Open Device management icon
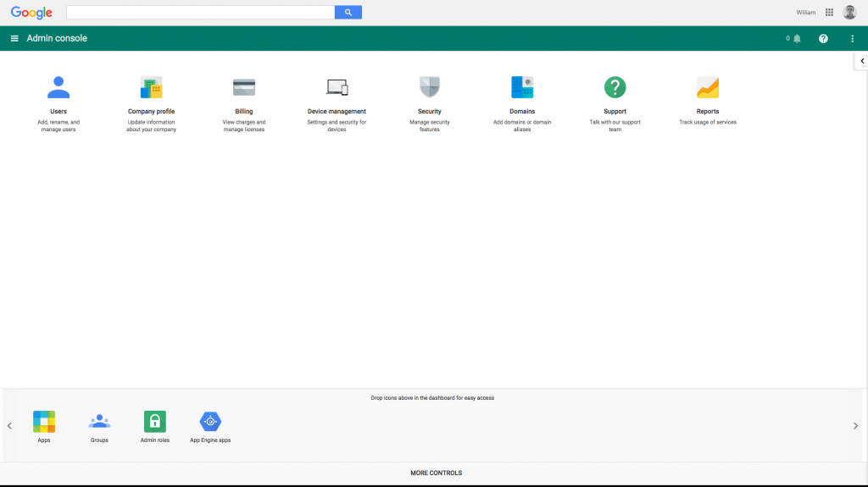The image size is (868, 487). point(337,87)
